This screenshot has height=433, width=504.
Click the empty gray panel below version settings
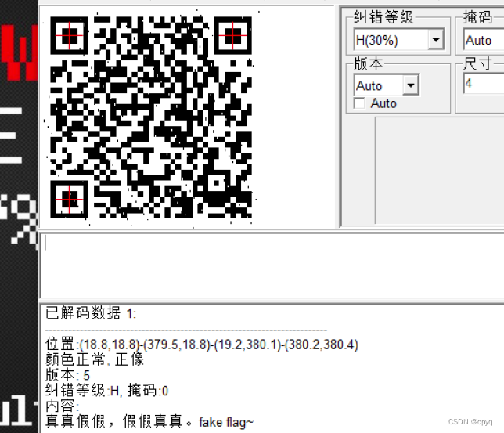(439, 170)
